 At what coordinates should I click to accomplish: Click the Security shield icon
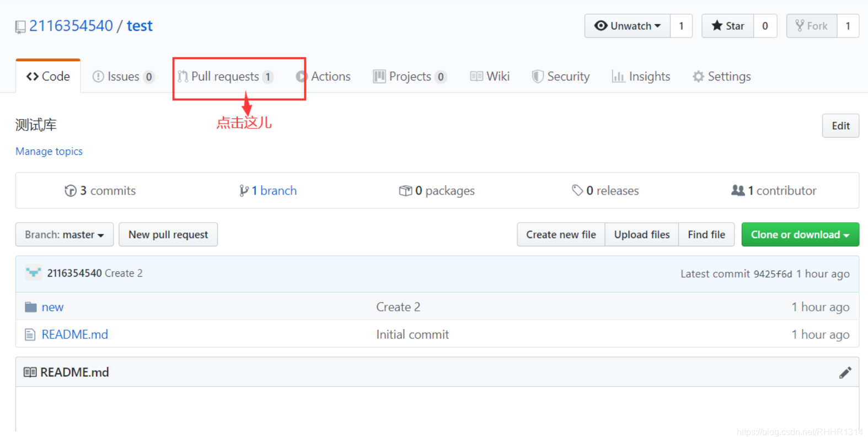point(538,77)
